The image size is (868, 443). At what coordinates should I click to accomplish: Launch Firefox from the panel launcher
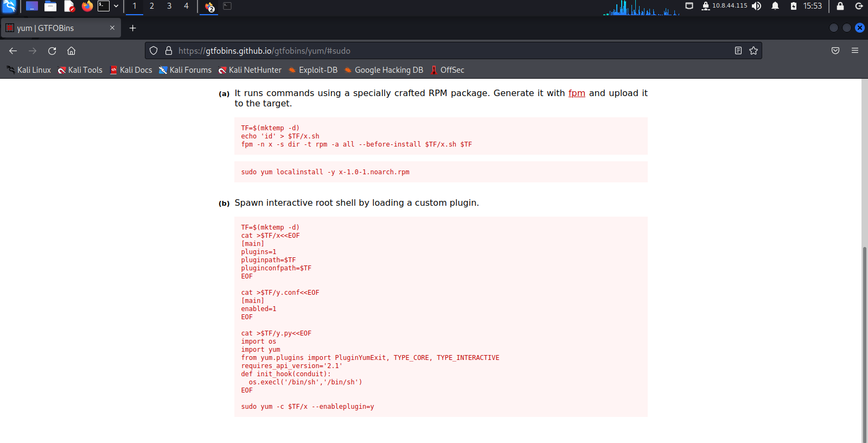[x=87, y=6]
